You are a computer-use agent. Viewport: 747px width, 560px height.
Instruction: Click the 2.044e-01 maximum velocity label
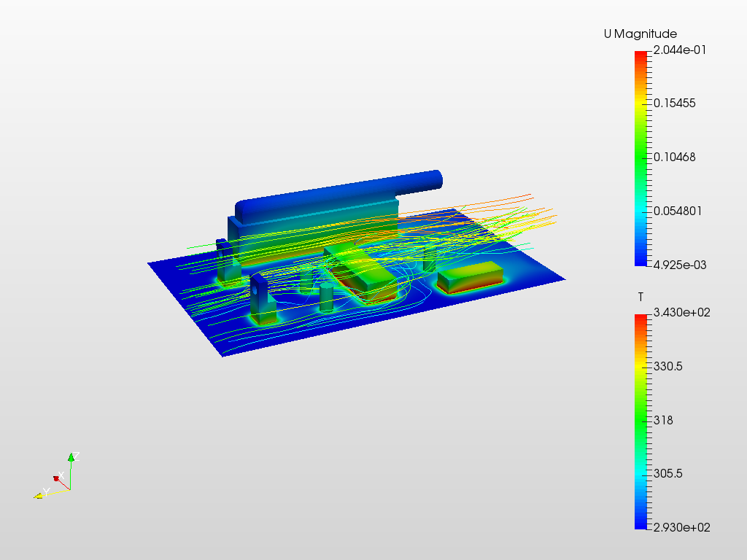[680, 50]
